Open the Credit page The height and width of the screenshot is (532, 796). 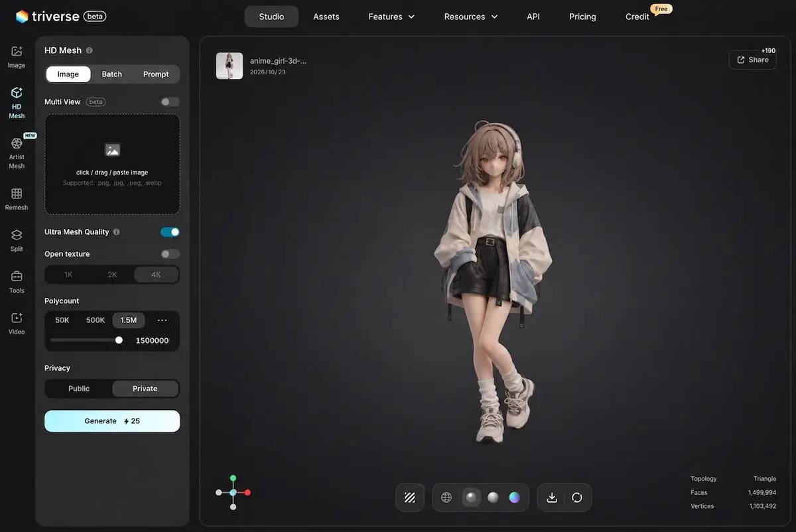[637, 17]
